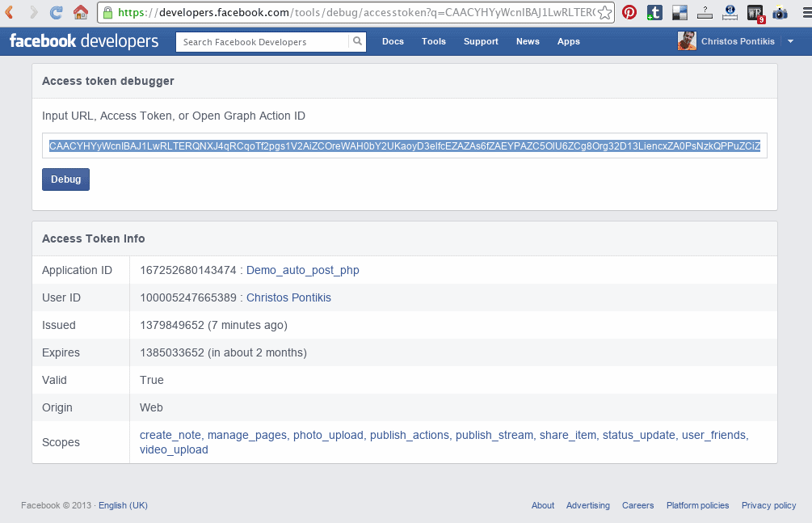The height and width of the screenshot is (523, 812).
Task: Click the photo_upload scope link
Action: tap(328, 435)
